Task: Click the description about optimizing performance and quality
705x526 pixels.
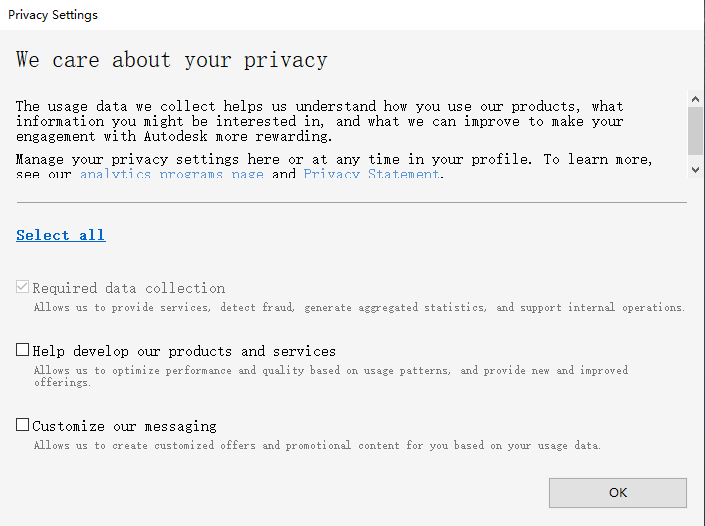Action: tap(331, 376)
